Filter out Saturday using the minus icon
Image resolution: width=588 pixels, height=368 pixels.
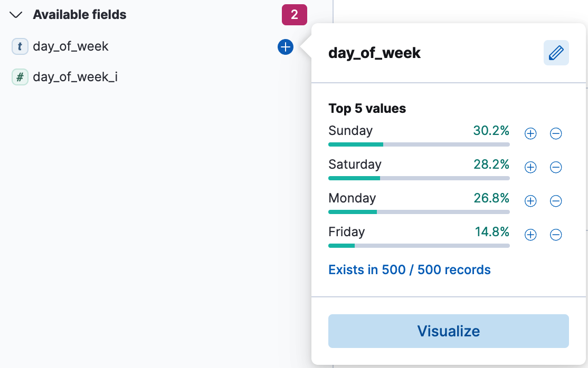click(x=556, y=168)
